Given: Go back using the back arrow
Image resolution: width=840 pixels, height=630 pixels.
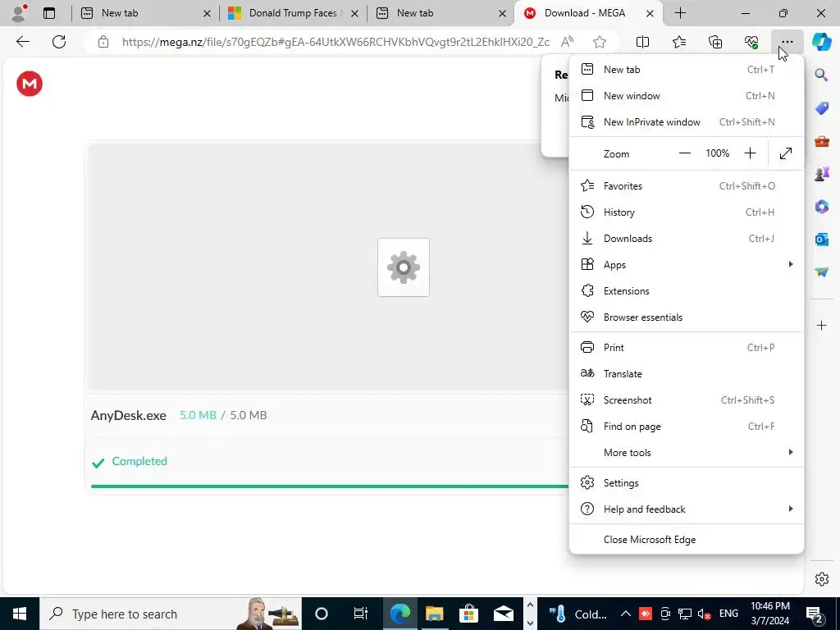Looking at the screenshot, I should point(22,42).
